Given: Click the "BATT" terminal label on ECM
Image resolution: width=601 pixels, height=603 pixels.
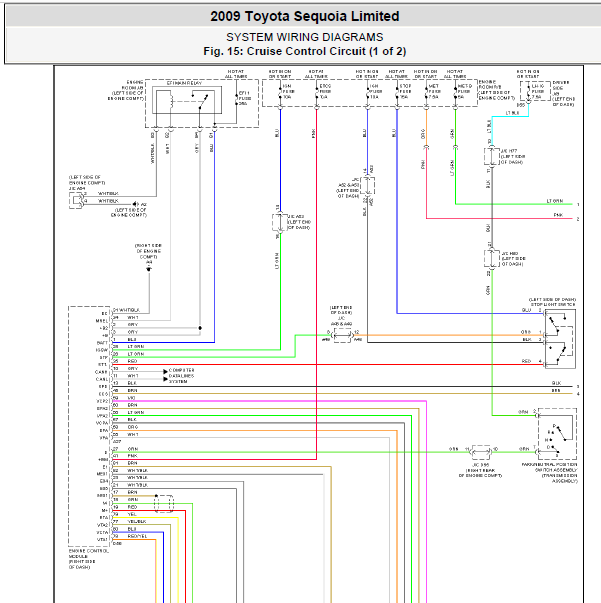Looking at the screenshot, I should 102,343.
